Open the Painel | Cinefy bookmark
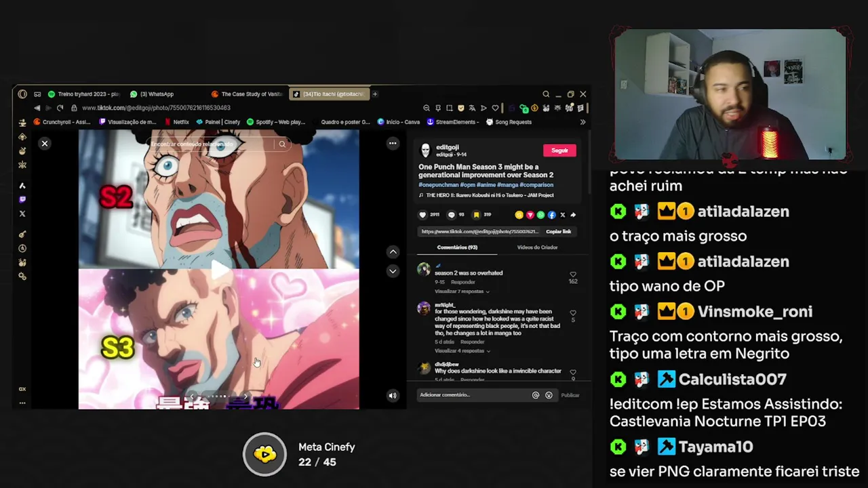Image resolution: width=868 pixels, height=488 pixels. point(218,122)
